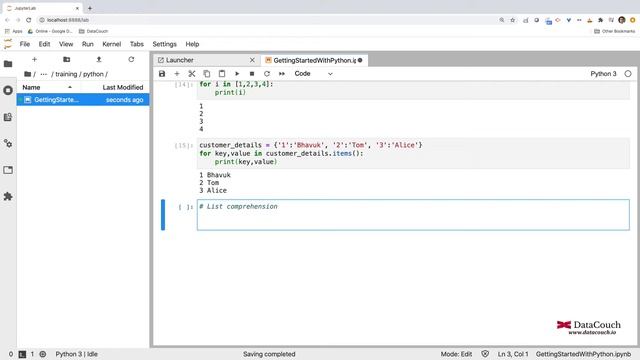
Task: Open Other Bookmarks folder
Action: pyautogui.click(x=615, y=31)
